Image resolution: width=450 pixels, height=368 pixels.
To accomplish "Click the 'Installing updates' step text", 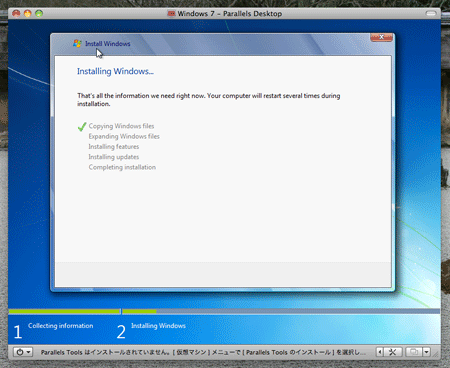I will 114,157.
